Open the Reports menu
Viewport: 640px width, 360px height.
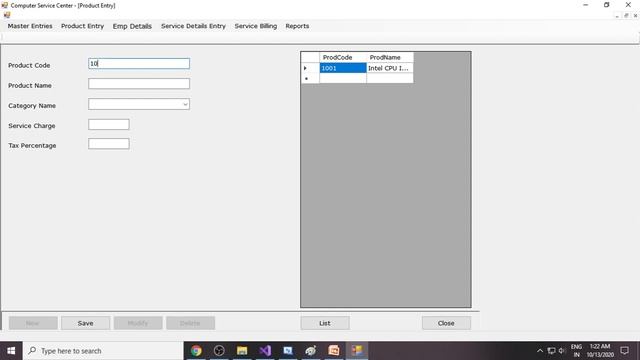[x=297, y=26]
